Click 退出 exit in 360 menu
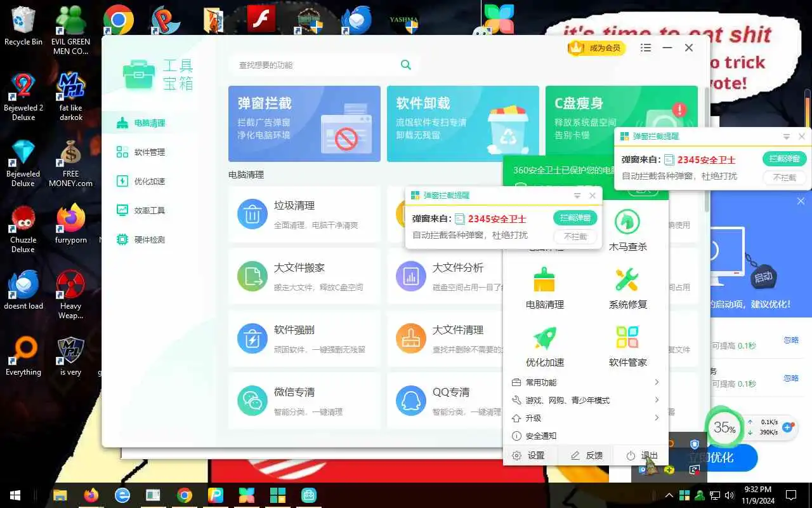812x508 pixels. click(641, 455)
